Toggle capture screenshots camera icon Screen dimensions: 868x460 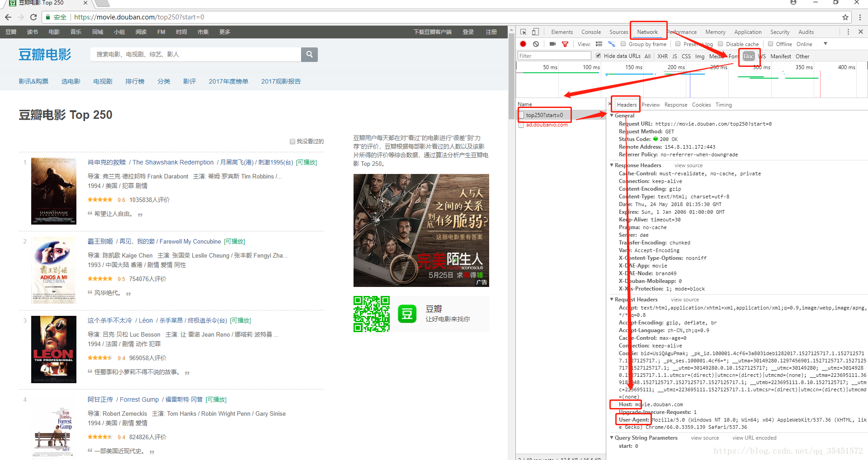coord(552,44)
